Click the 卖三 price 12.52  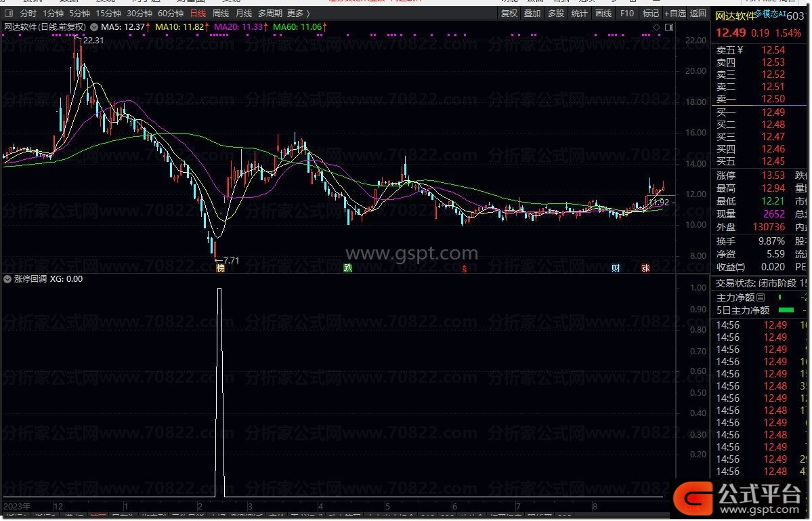[x=773, y=75]
